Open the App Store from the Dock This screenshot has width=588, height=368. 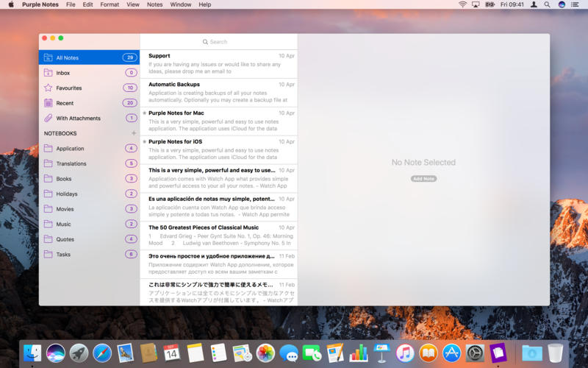(451, 353)
